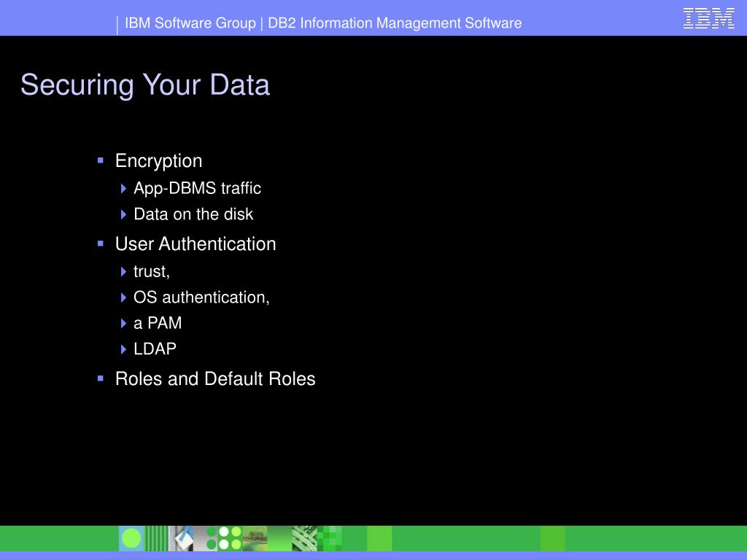Select the 'Roles and Default Roles' bullet
The image size is (747, 560).
pyautogui.click(x=215, y=378)
